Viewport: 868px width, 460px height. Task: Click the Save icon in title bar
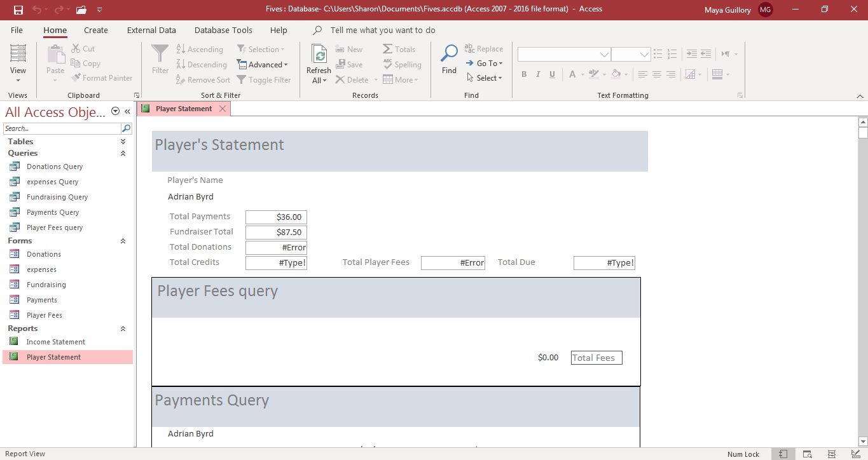click(x=18, y=10)
